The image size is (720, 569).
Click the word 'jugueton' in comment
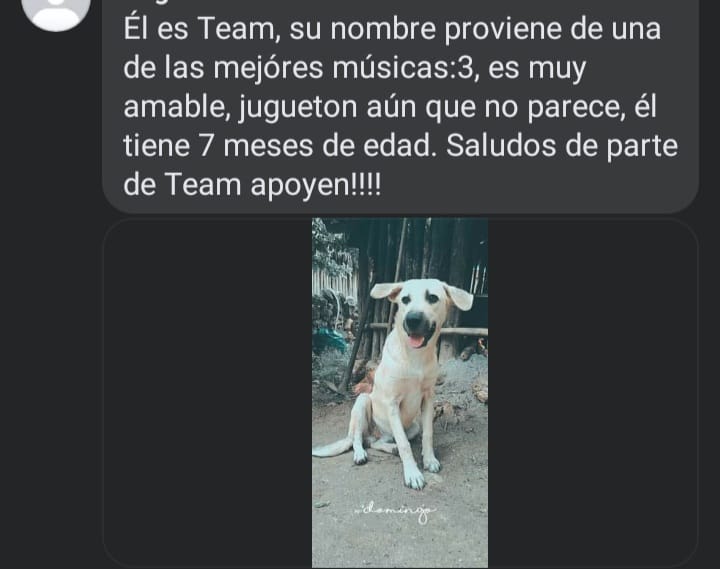[298, 107]
